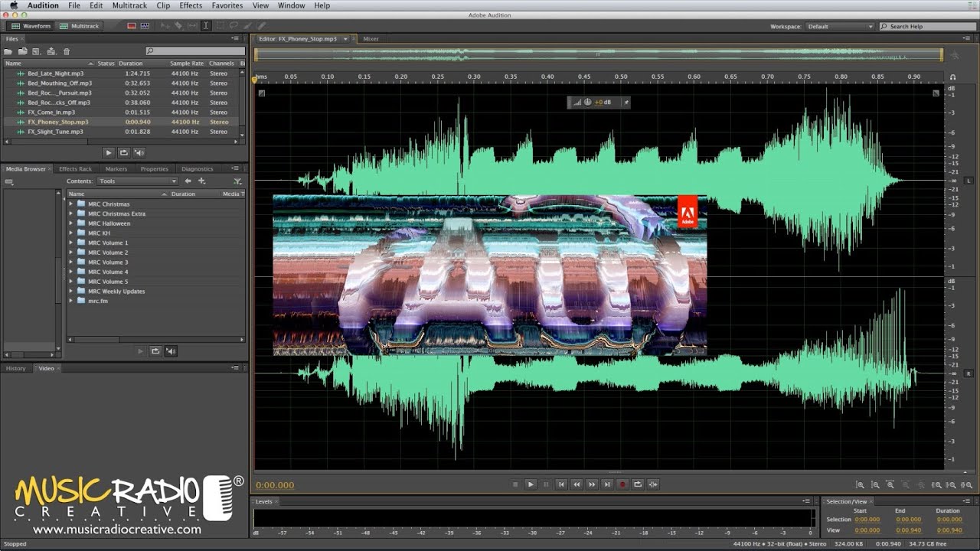This screenshot has height=551, width=980.
Task: Click the add shortcut plus icon in Media Browser
Action: coord(202,181)
